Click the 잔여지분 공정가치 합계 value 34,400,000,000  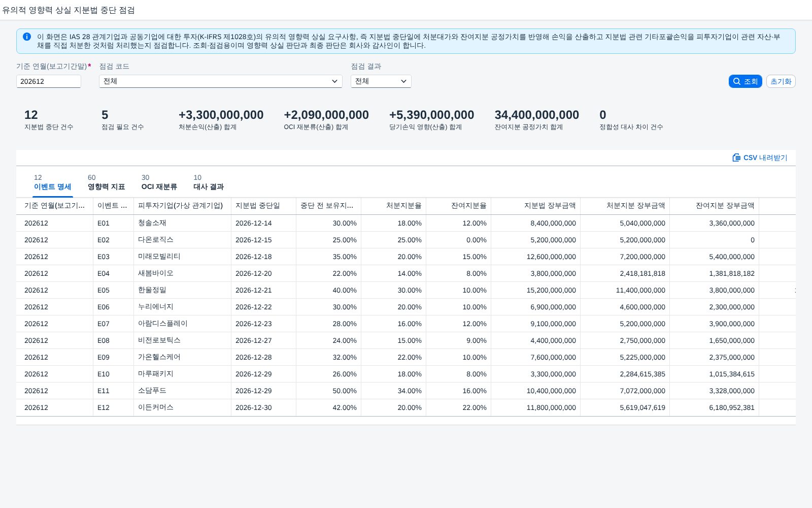pos(537,115)
